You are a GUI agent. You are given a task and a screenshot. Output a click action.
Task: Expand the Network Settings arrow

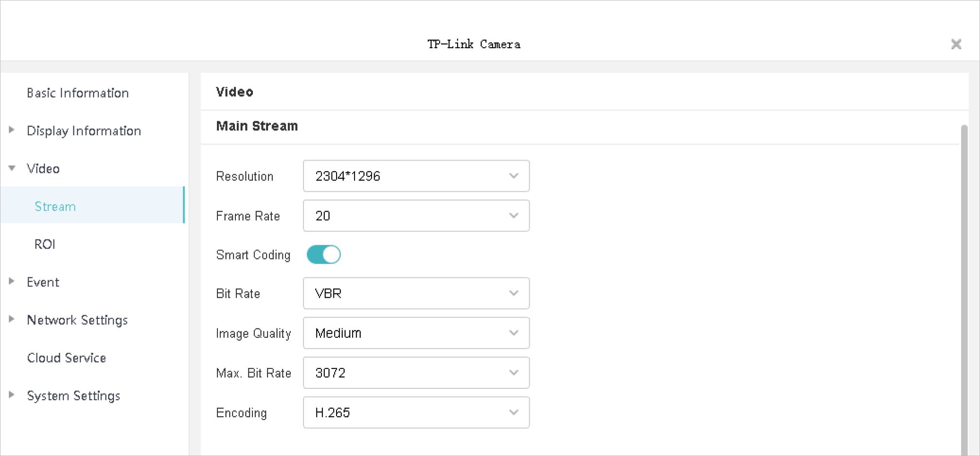pyautogui.click(x=12, y=319)
